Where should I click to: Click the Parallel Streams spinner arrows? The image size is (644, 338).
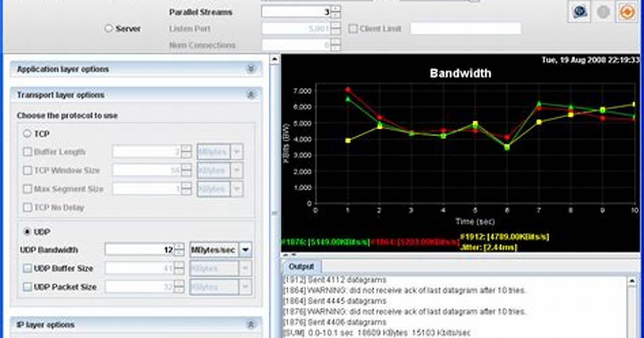(x=335, y=12)
